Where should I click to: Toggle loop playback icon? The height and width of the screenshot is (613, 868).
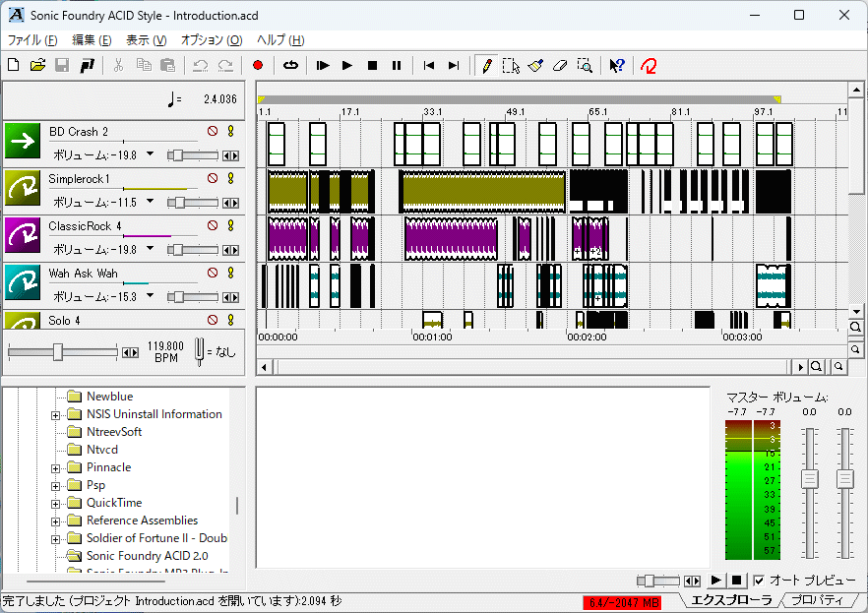(x=290, y=65)
